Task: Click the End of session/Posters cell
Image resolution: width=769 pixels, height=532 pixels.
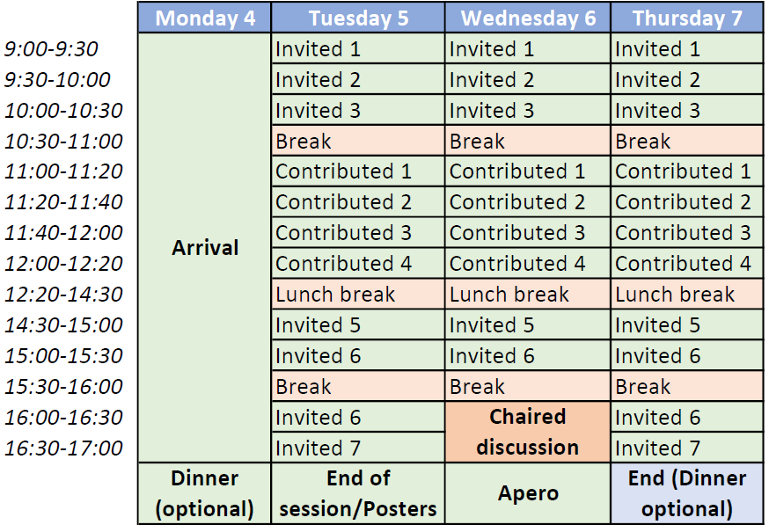Action: point(358,493)
